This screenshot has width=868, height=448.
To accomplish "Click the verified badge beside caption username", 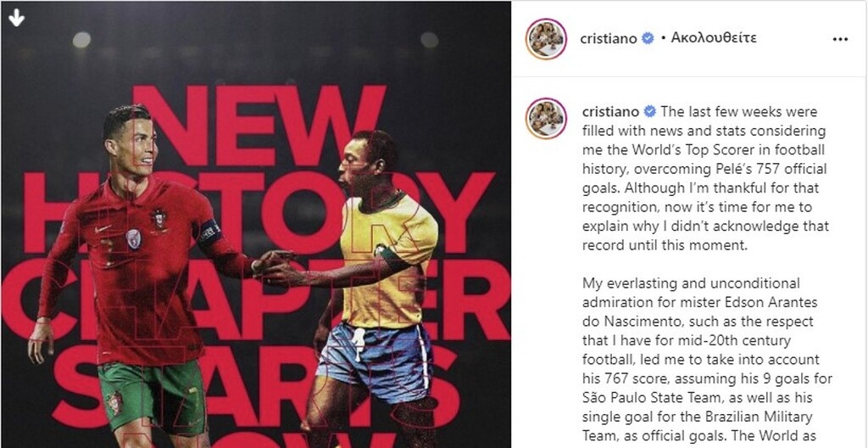I will coord(650,111).
